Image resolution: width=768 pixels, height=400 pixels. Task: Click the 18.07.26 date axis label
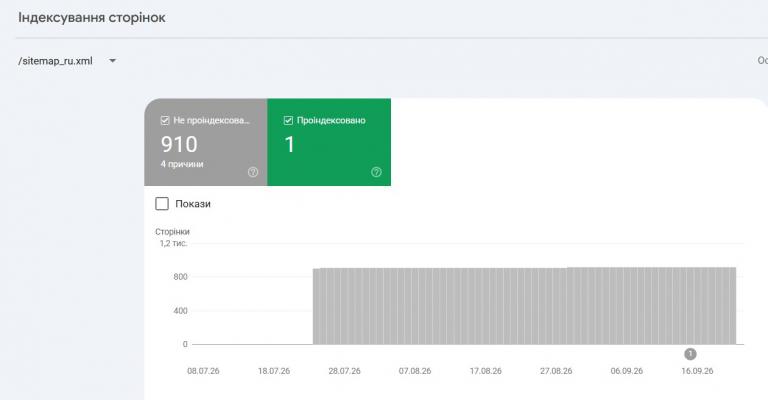tap(274, 371)
